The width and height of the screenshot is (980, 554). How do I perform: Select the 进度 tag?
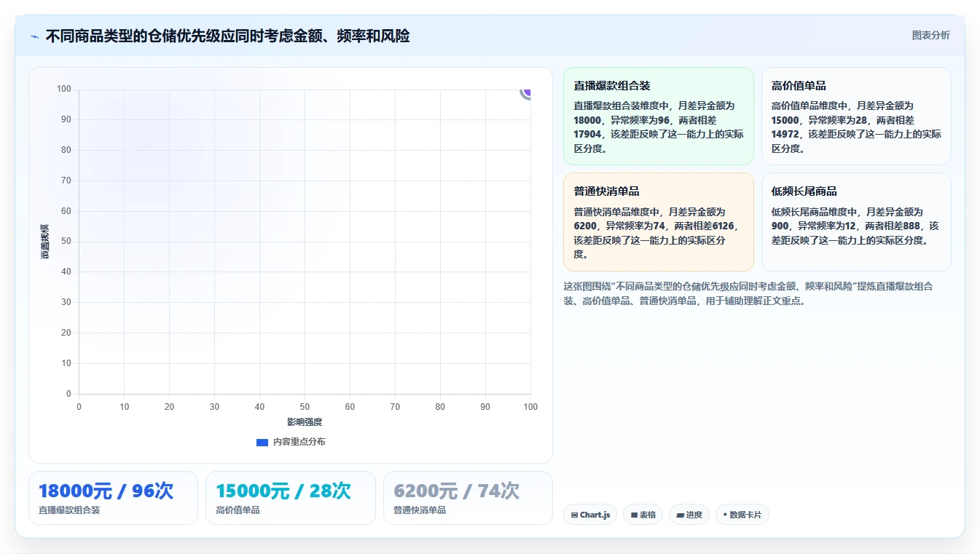(689, 515)
